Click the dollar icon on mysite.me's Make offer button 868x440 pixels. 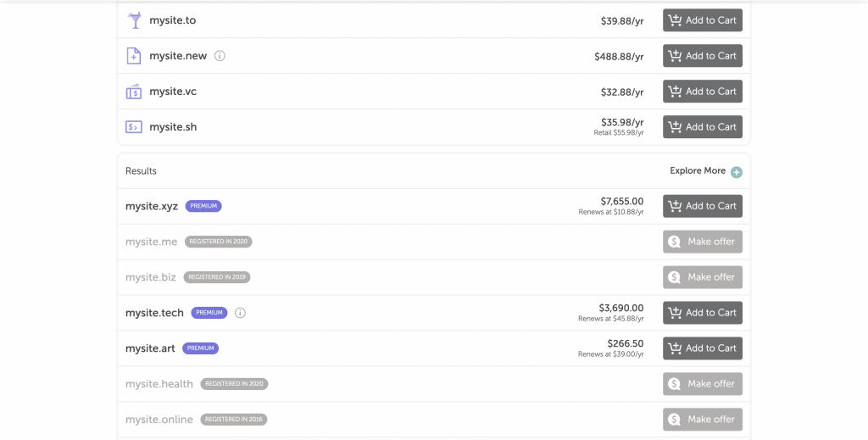click(x=674, y=242)
